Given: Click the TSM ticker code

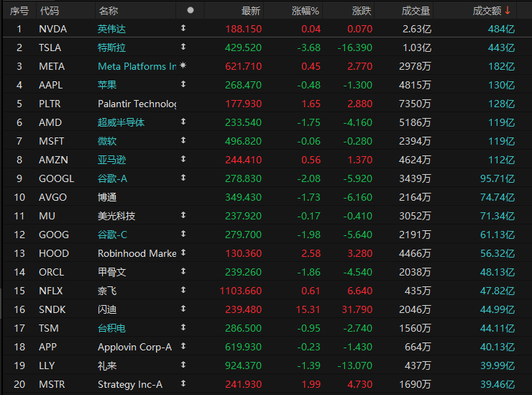Looking at the screenshot, I should click(48, 328).
